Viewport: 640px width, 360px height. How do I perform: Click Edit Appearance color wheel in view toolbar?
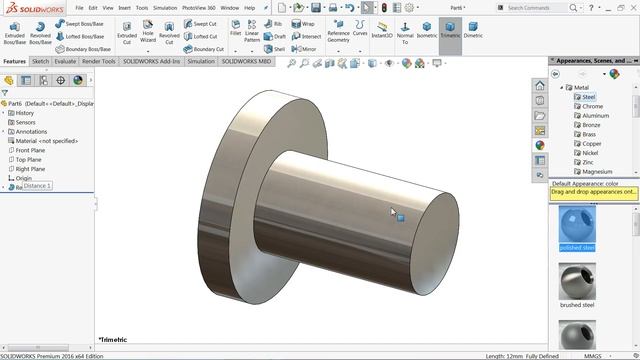click(x=406, y=63)
